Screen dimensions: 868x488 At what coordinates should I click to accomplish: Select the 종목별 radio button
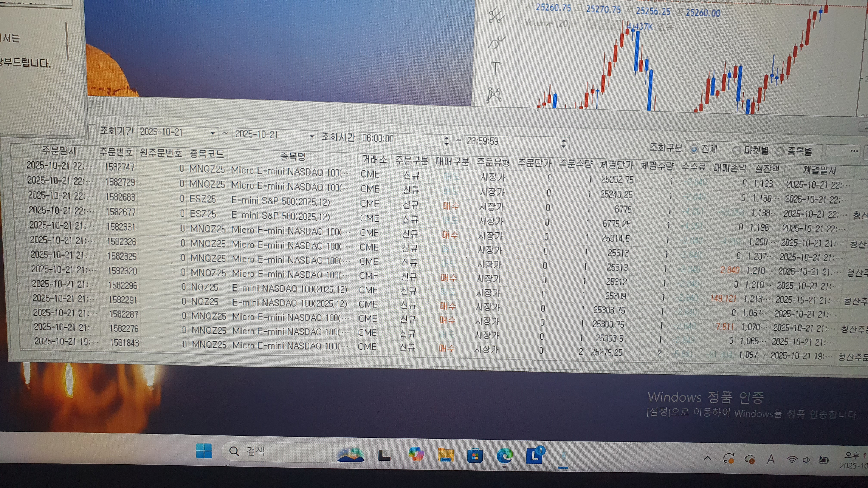coord(780,152)
